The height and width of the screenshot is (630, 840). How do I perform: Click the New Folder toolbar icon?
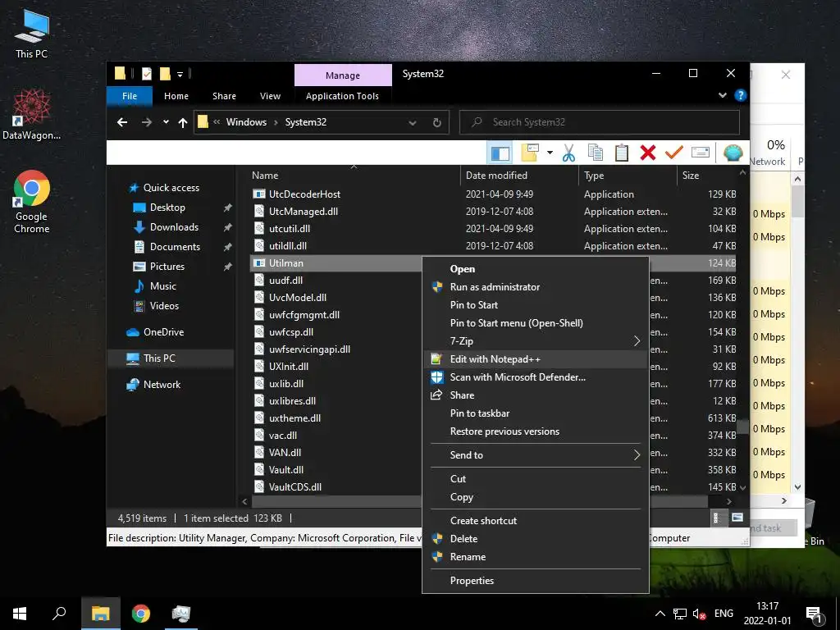(530, 153)
